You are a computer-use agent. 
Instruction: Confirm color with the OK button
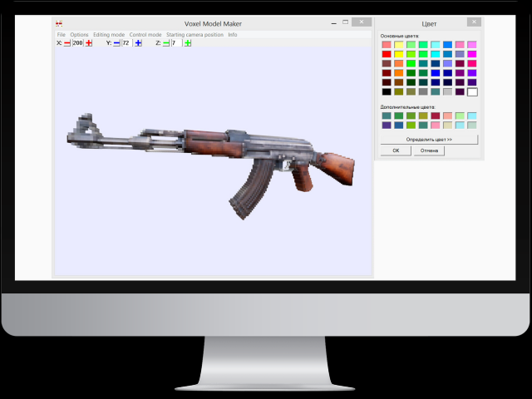coord(396,150)
